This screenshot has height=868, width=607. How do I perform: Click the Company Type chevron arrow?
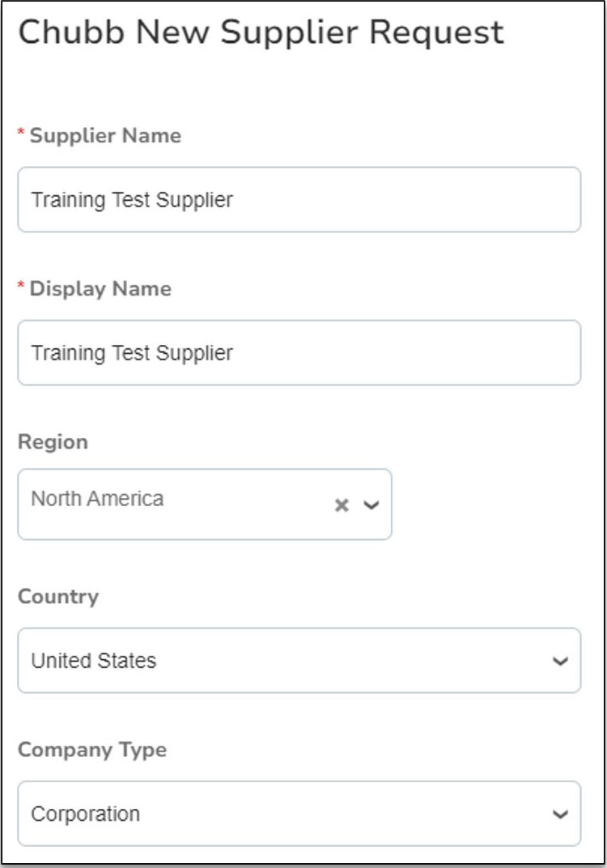tap(560, 814)
